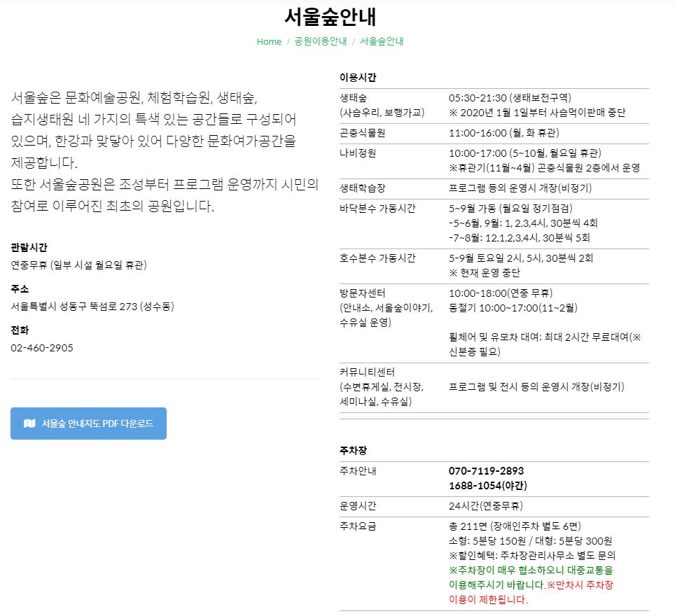Select the text 연중무휴 (일부 시설 월요일 휴관)

pyautogui.click(x=79, y=265)
